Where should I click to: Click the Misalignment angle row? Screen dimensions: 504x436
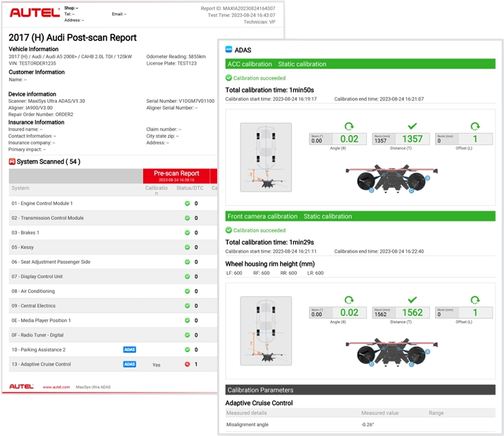360,424
